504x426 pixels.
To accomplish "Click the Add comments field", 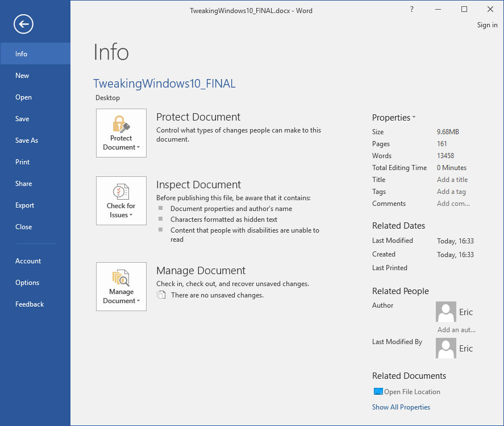I will coord(453,204).
